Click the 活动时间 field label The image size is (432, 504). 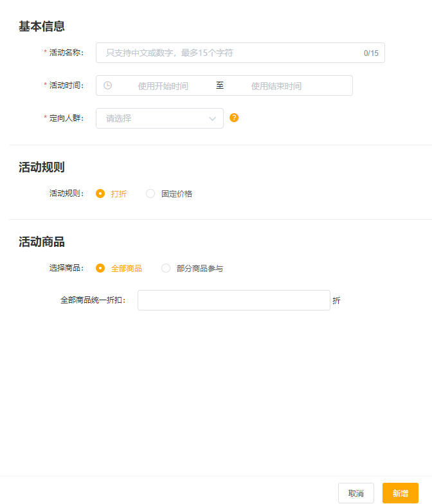(66, 85)
